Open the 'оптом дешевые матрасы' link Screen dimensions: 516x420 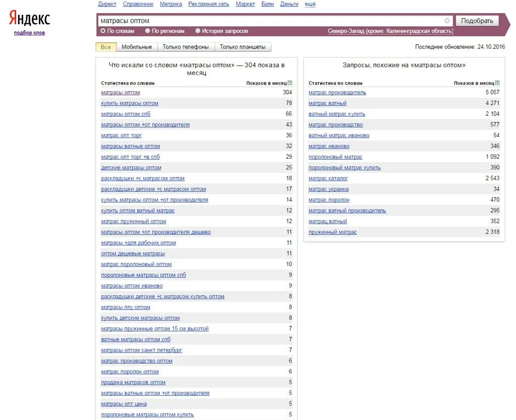tap(133, 254)
